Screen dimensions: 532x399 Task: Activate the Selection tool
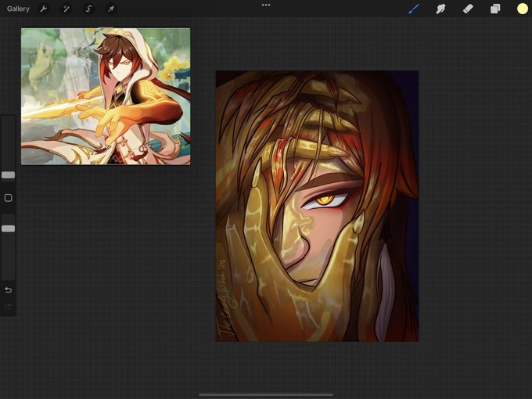tap(88, 9)
